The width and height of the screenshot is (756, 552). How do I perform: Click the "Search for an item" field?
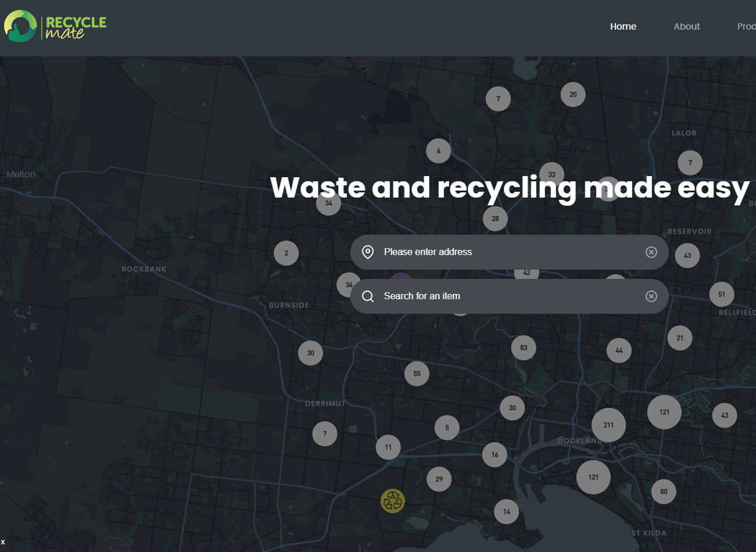(506, 296)
